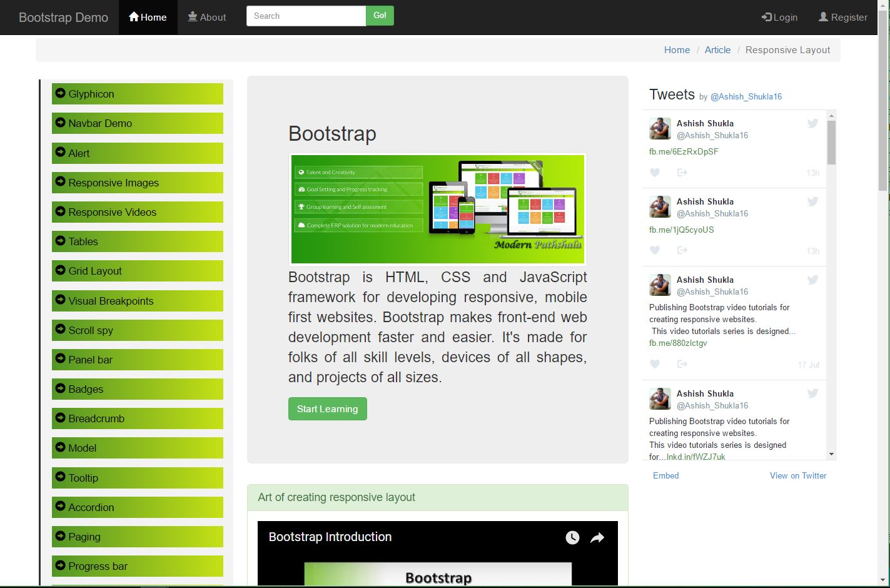This screenshot has height=588, width=890.
Task: Click the tweets widget scroll down arrow
Action: tap(831, 454)
